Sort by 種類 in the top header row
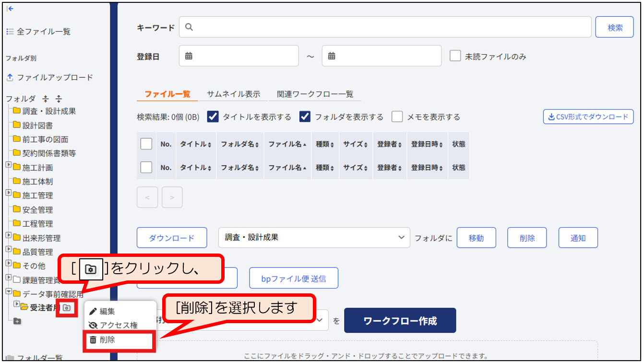 coord(325,144)
